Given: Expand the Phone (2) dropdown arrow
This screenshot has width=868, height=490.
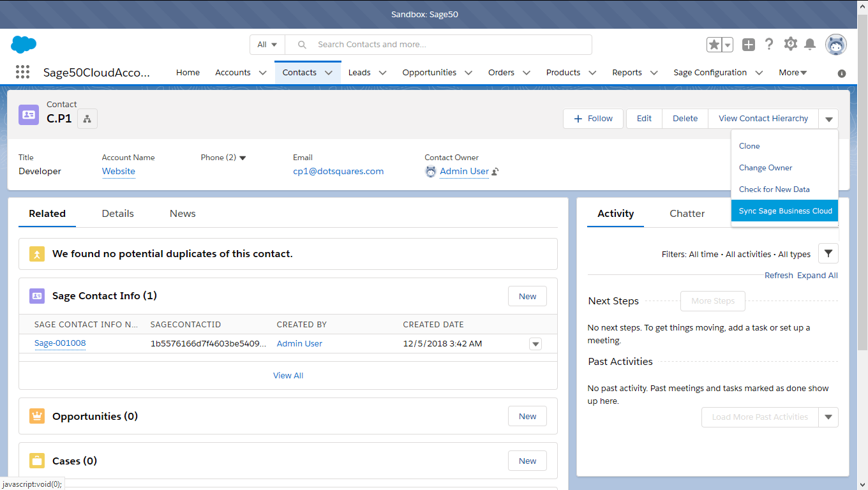Looking at the screenshot, I should 243,158.
